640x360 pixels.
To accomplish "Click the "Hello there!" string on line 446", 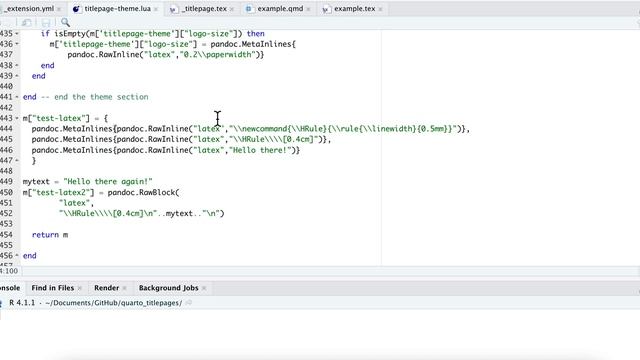I will coord(260,150).
